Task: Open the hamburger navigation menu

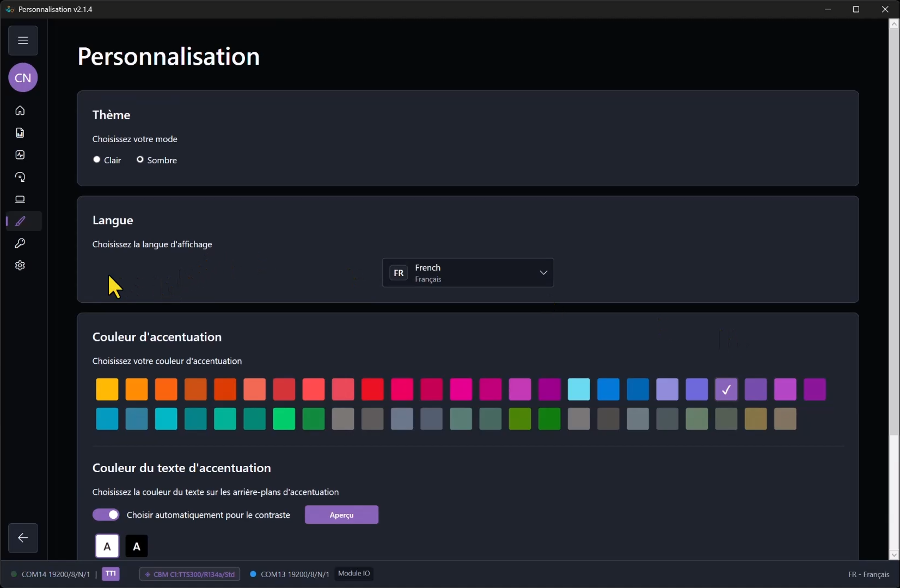Action: point(23,40)
